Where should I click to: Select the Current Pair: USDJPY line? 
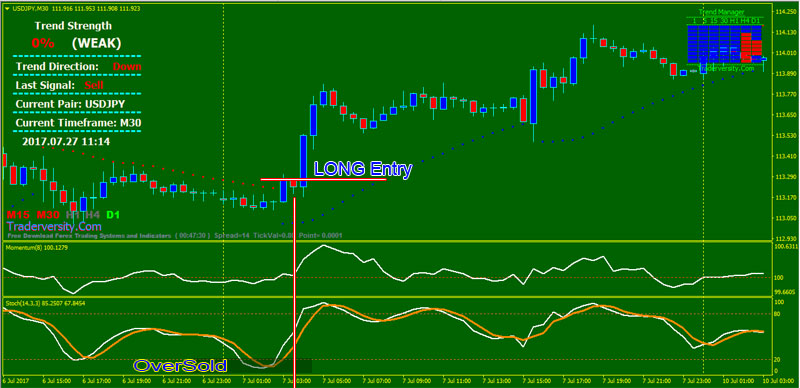(70, 104)
